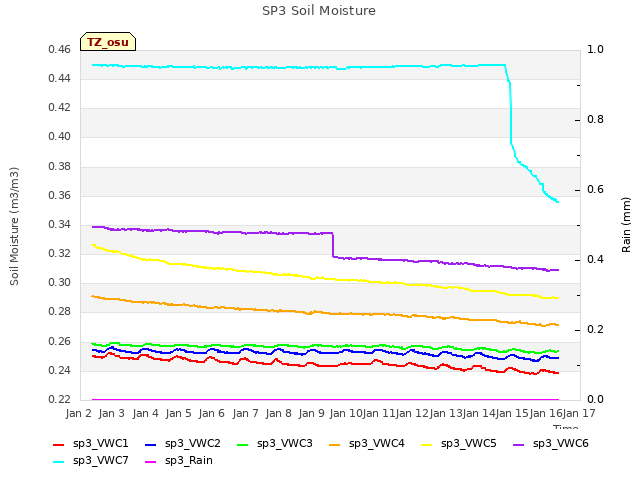The image size is (640, 480).
Task: Click the 0.36 left axis value
Action: (x=60, y=196)
